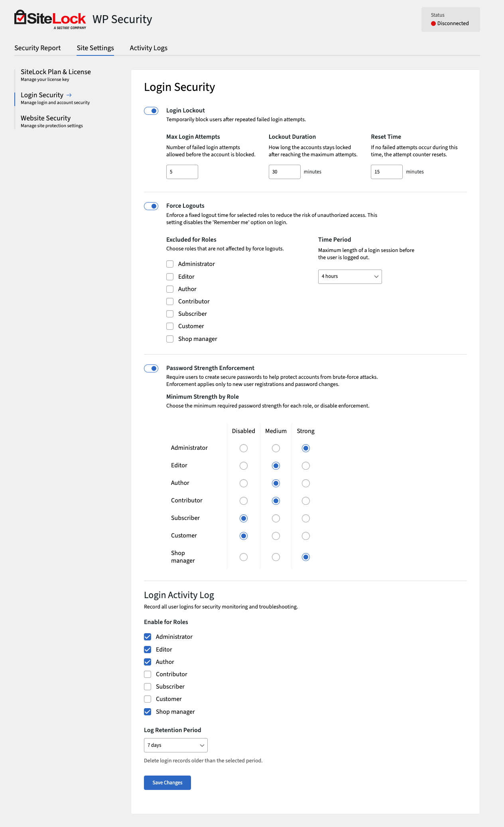504x827 pixels.
Task: Go to SiteLock Plan & License
Action: (55, 72)
